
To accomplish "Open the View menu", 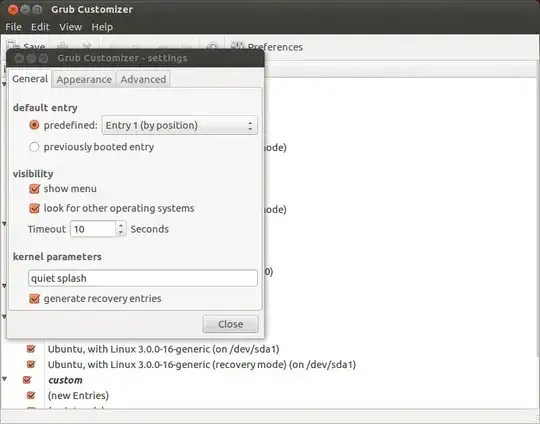I will [x=70, y=27].
